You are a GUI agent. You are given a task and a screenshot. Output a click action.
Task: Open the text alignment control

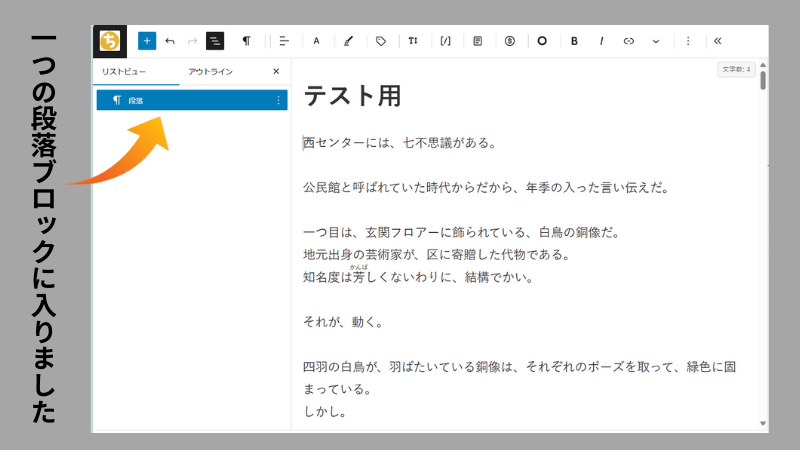tap(284, 41)
